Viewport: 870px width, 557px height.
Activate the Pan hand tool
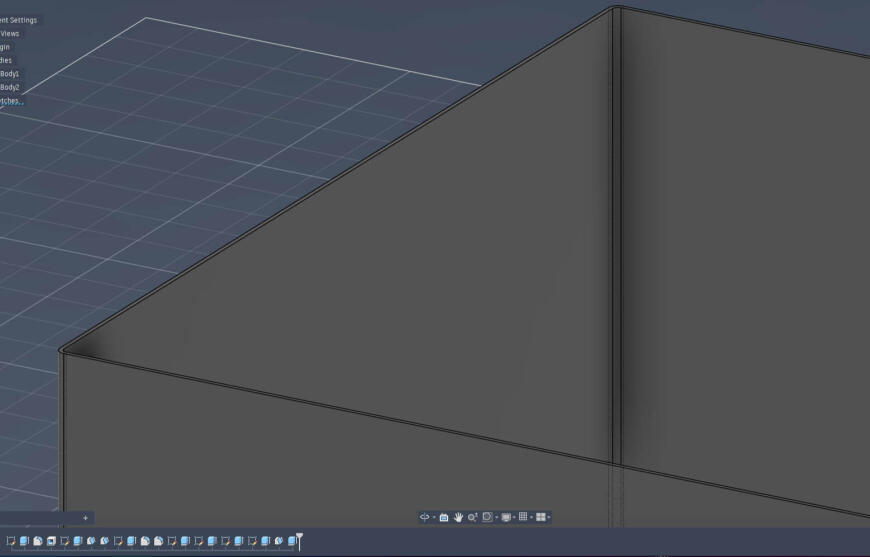458,517
